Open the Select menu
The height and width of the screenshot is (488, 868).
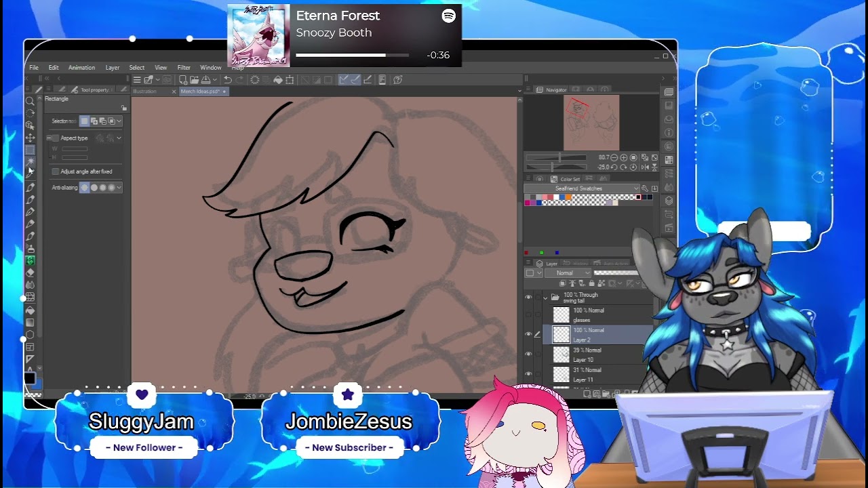pyautogui.click(x=137, y=68)
